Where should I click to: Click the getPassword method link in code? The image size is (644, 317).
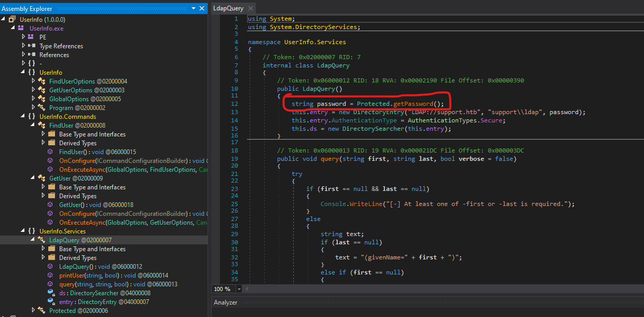[413, 104]
